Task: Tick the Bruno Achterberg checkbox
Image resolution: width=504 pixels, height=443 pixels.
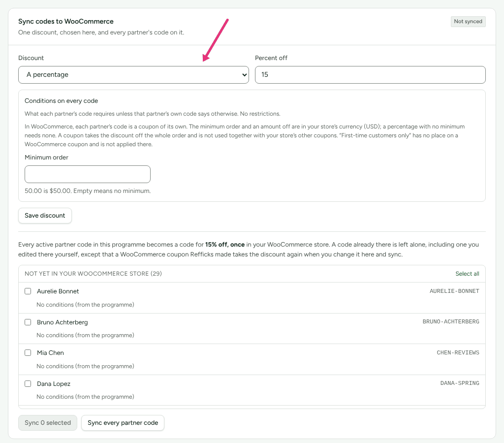Action: coord(28,322)
